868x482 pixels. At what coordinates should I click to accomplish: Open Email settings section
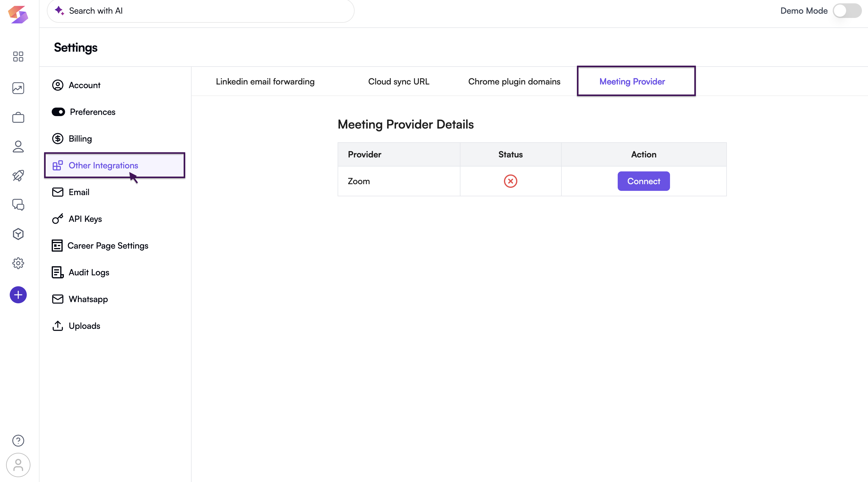tap(115, 192)
